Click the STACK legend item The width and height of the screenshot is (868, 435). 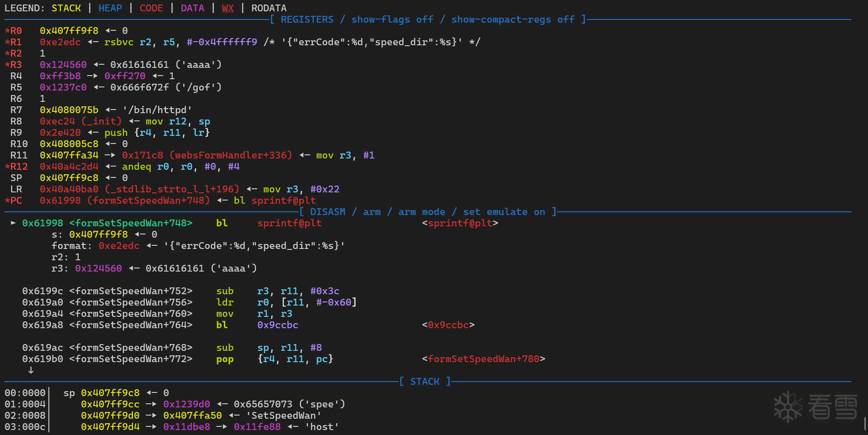[x=66, y=8]
